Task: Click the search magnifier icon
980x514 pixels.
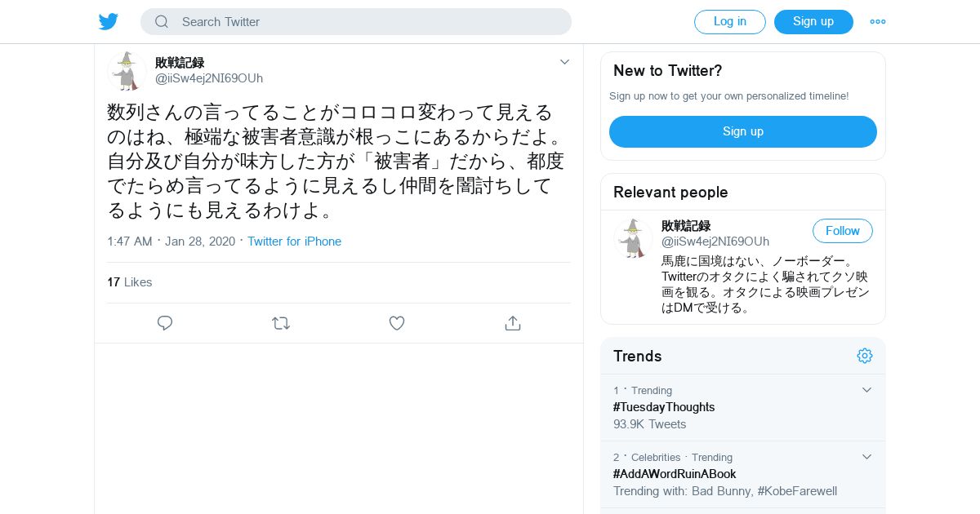Action: pos(162,22)
